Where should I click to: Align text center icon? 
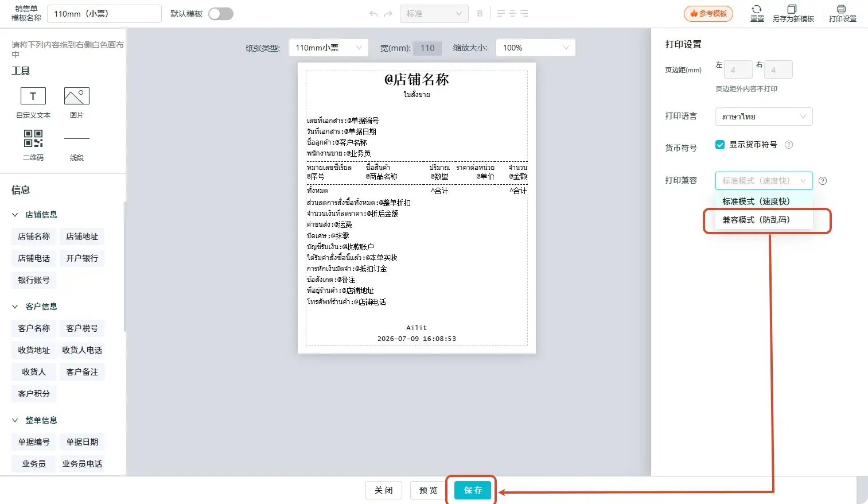click(512, 13)
